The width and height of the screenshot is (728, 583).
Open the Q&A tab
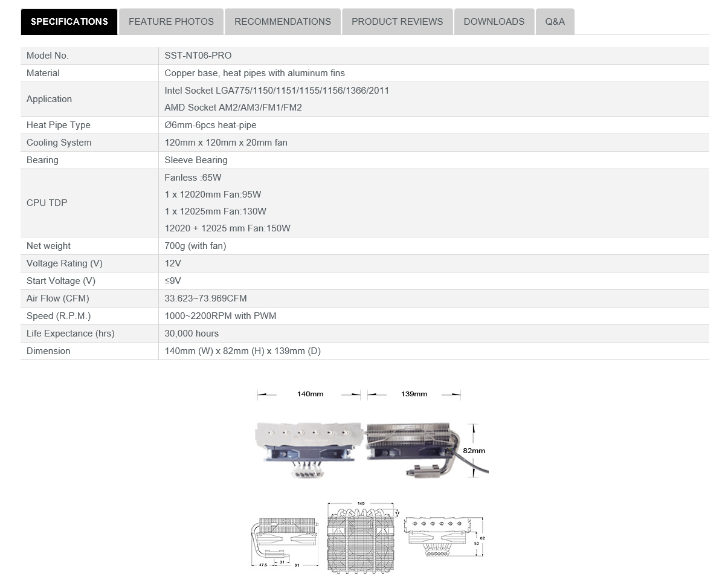pyautogui.click(x=555, y=22)
